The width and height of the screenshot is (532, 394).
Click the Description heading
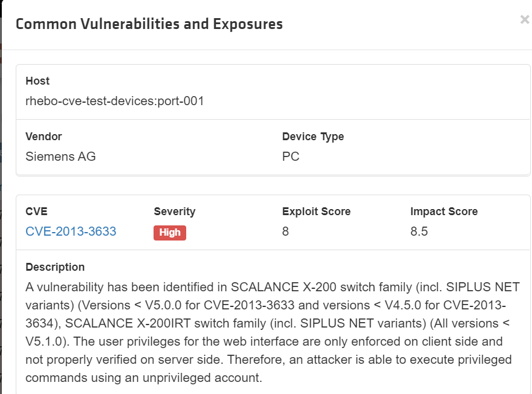click(x=55, y=267)
